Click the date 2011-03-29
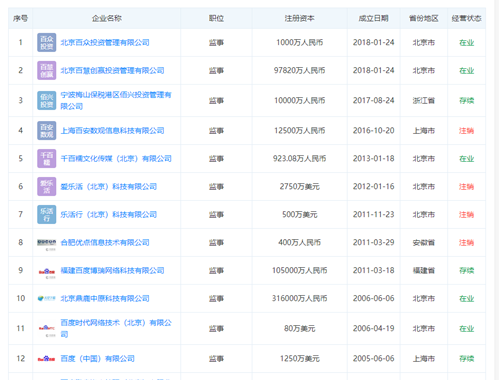The image size is (500, 380). point(373,243)
